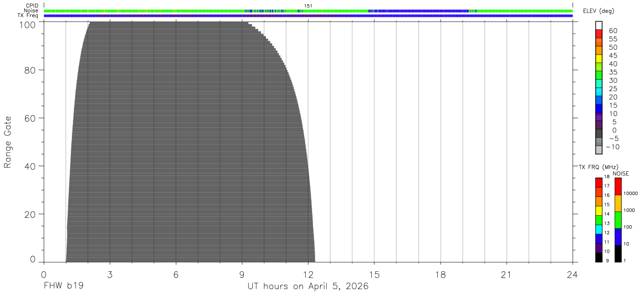This screenshot has width=644, height=297.
Task: Click the UT hours on April 5, 2026 title
Action: (x=308, y=287)
